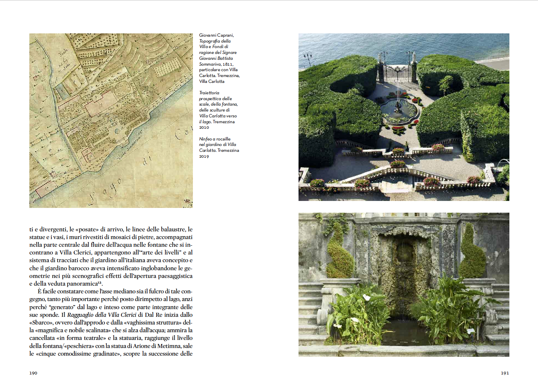
Task: Select caption line "il lago. Tremezzina"
Action: pyautogui.click(x=217, y=122)
